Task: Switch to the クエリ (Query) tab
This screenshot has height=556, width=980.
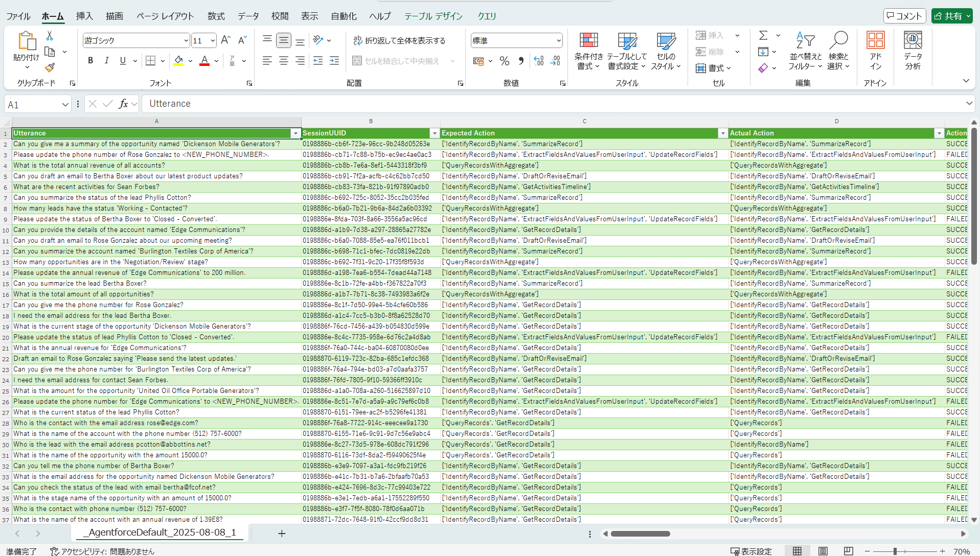Action: 487,16
